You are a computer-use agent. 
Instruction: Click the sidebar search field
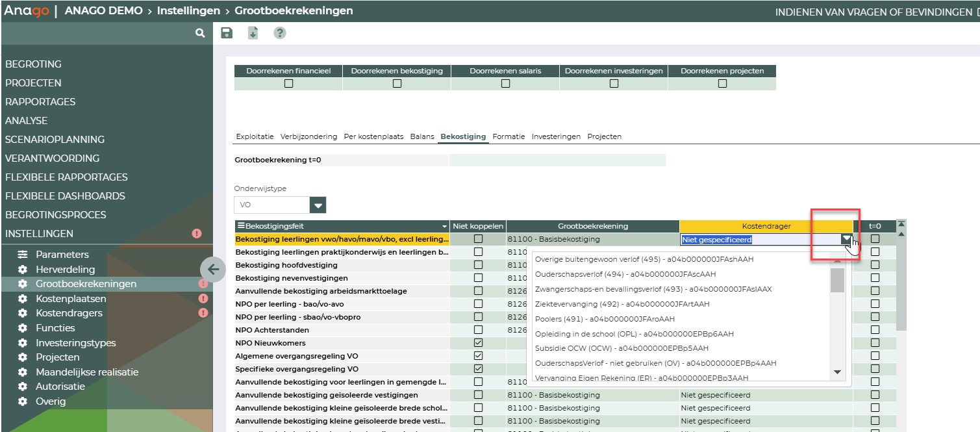pyautogui.click(x=97, y=32)
